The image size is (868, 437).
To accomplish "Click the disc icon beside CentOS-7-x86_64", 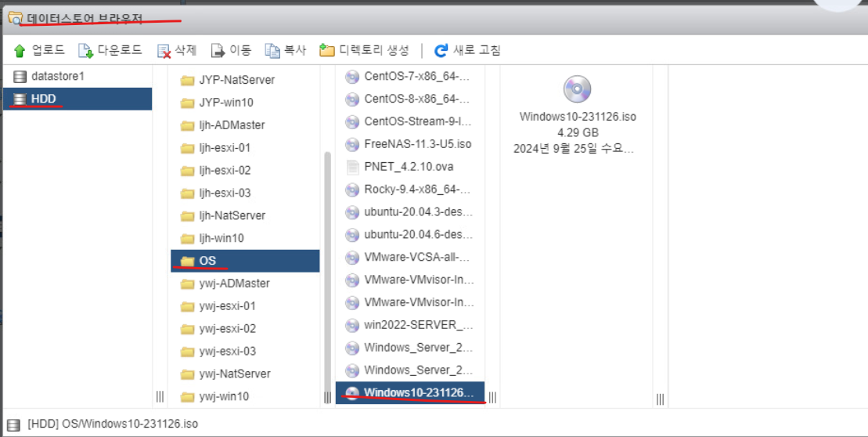I will click(352, 77).
